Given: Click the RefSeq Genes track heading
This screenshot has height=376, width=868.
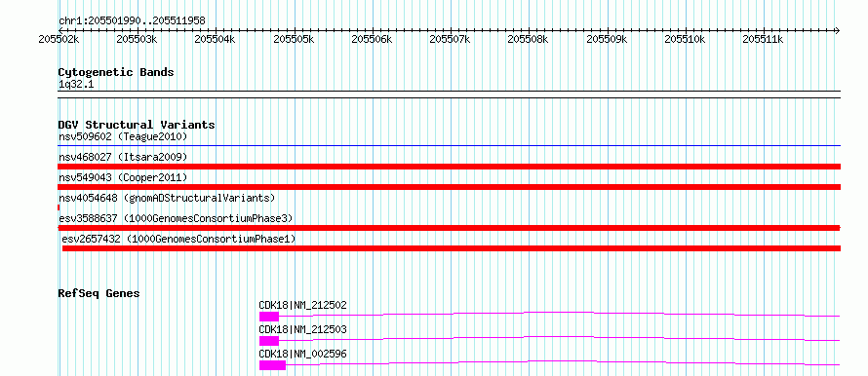Looking at the screenshot, I should [x=99, y=293].
